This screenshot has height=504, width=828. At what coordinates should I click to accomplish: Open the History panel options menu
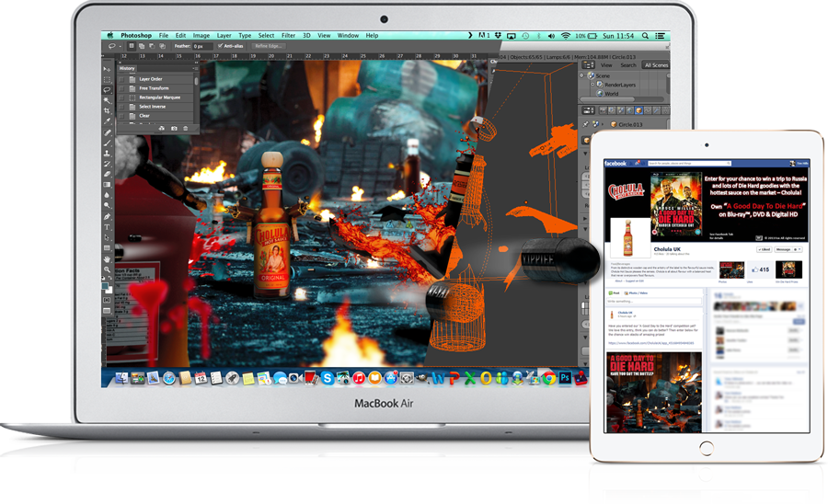pyautogui.click(x=195, y=69)
